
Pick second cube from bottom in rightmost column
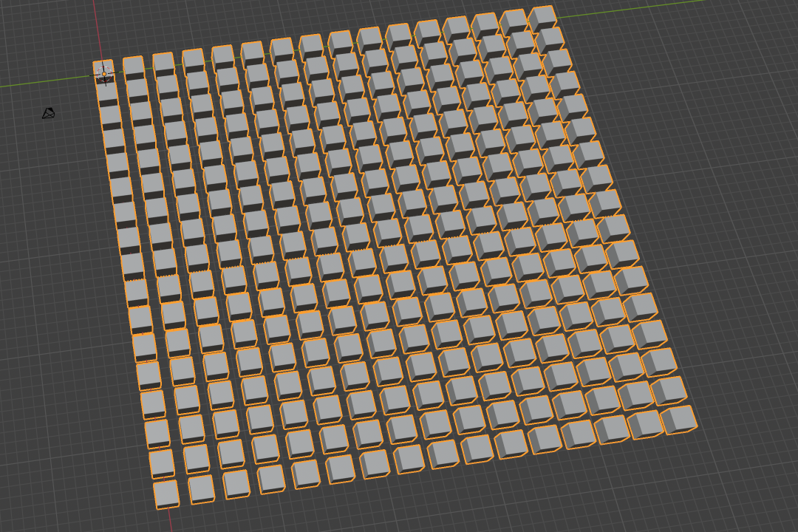669,390
